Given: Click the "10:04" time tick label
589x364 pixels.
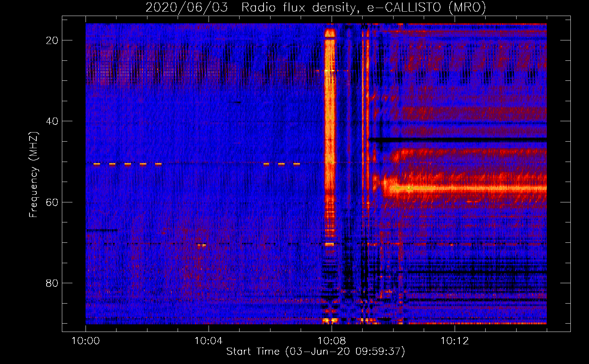Looking at the screenshot, I should (x=209, y=341).
